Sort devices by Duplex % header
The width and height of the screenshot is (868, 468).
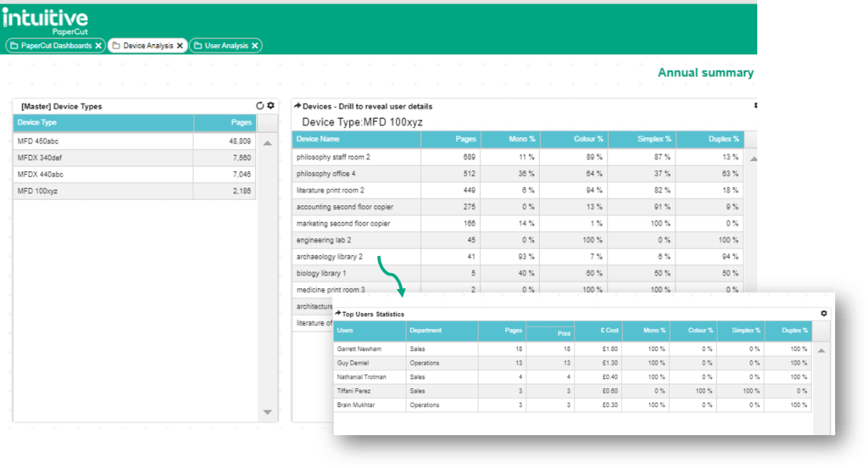[710, 139]
